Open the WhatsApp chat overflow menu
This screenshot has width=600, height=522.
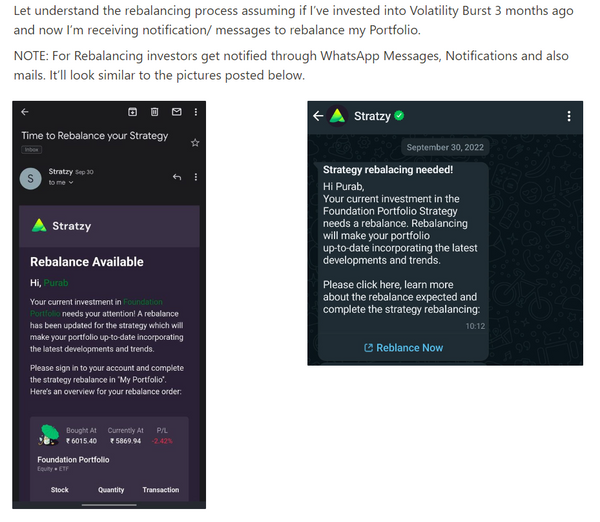[570, 116]
